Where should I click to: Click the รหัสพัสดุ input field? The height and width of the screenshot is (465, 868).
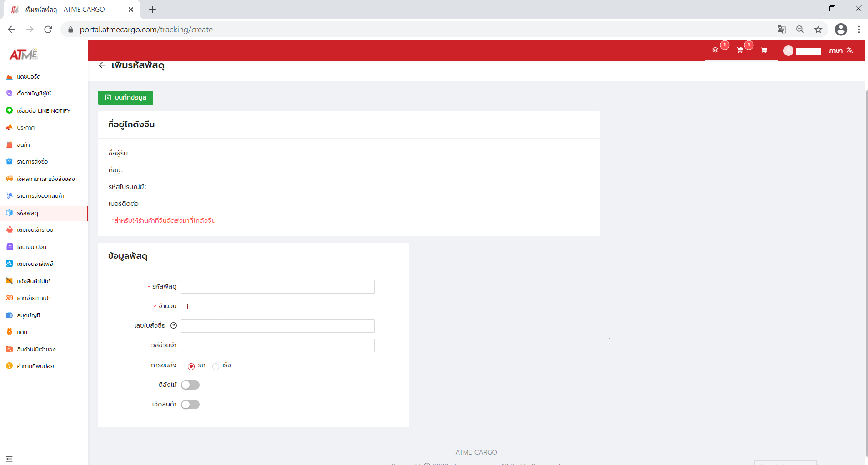(x=278, y=287)
